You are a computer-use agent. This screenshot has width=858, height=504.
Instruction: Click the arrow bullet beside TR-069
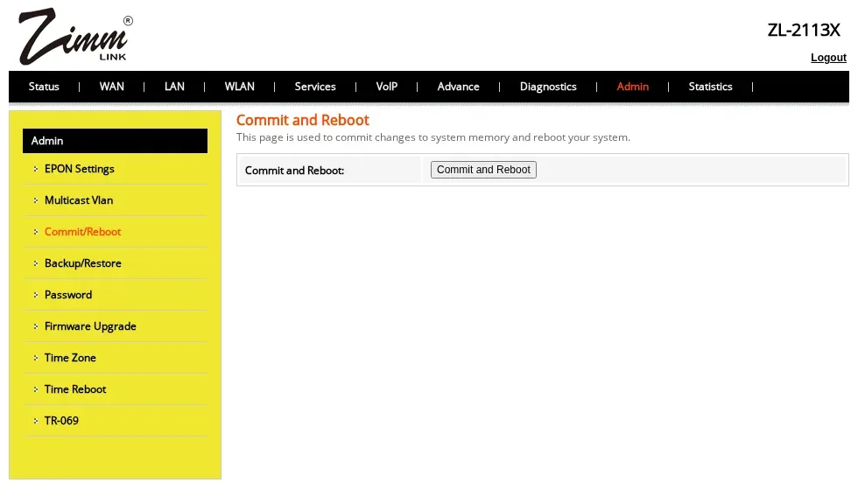36,421
